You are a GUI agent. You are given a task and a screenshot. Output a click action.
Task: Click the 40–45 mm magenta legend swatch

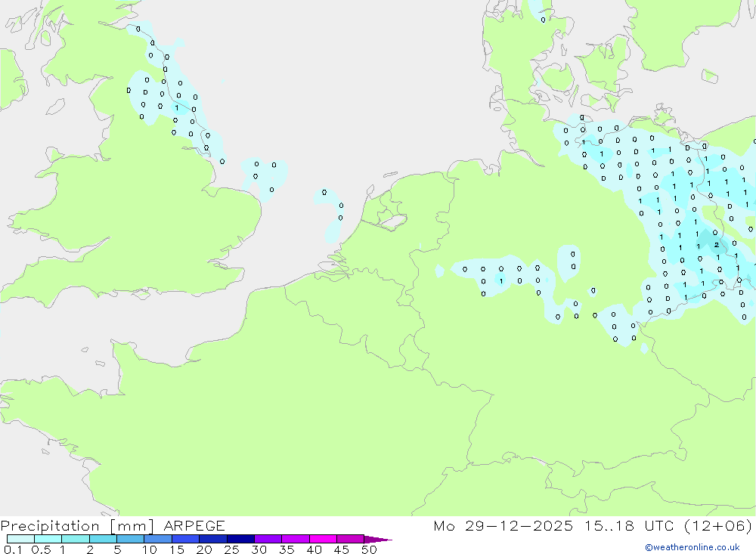pos(323,539)
